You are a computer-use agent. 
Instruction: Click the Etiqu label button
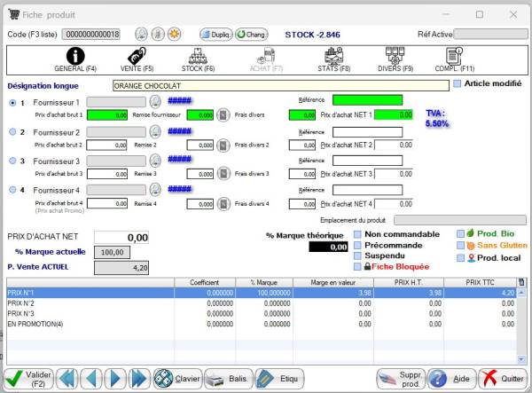(x=279, y=379)
